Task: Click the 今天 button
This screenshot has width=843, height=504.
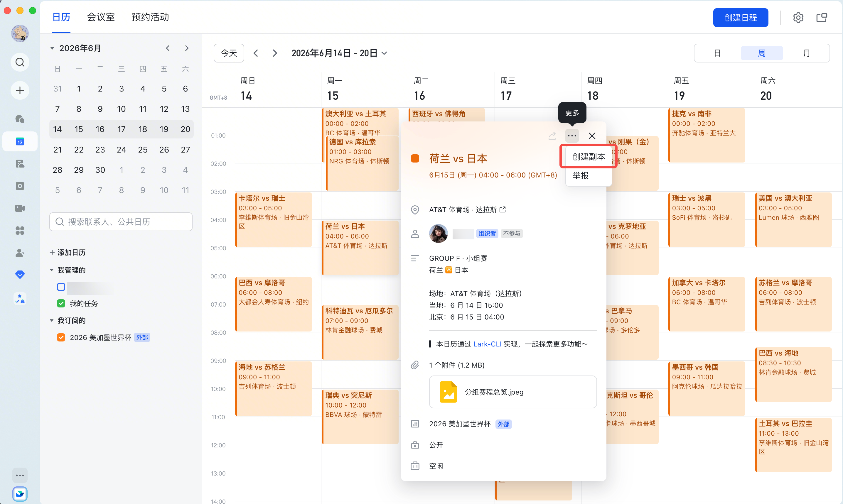Action: 229,53
